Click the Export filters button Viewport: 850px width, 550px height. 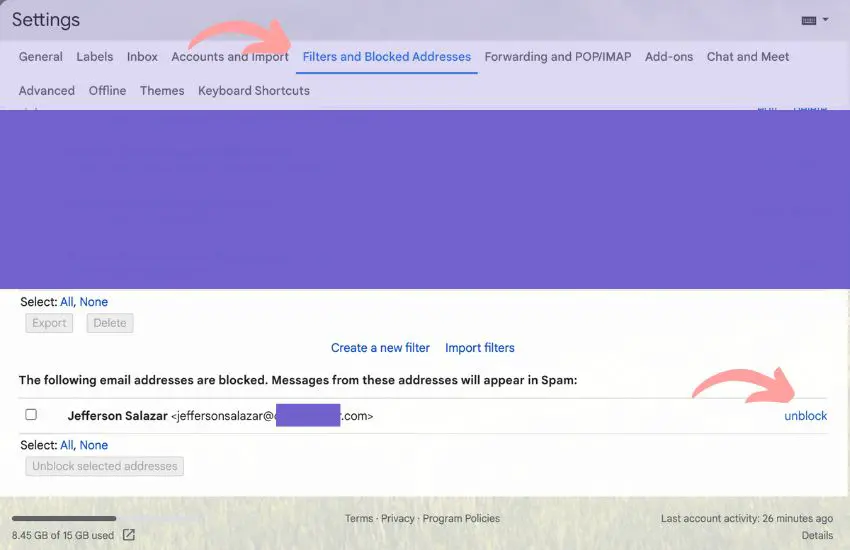point(49,323)
